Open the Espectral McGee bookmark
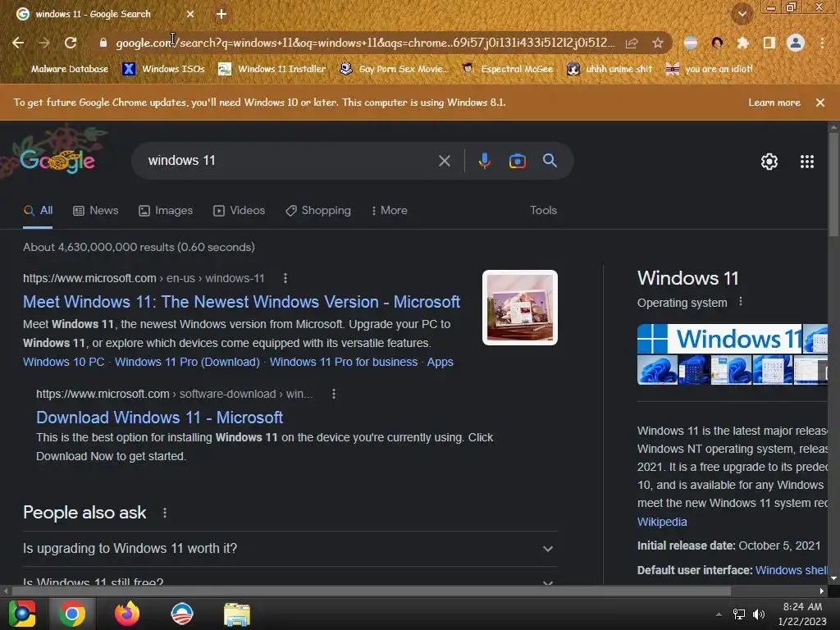Screen dimensions: 840x630 [x=507, y=69]
